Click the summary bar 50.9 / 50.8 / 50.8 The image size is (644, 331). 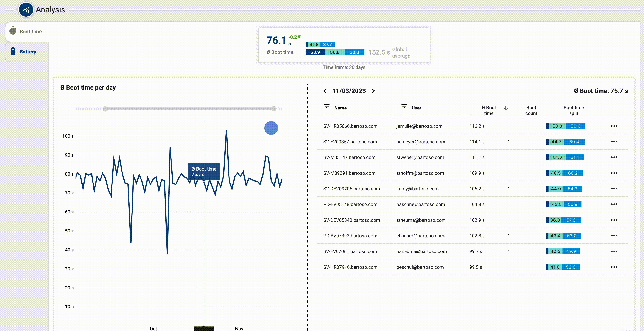point(335,52)
